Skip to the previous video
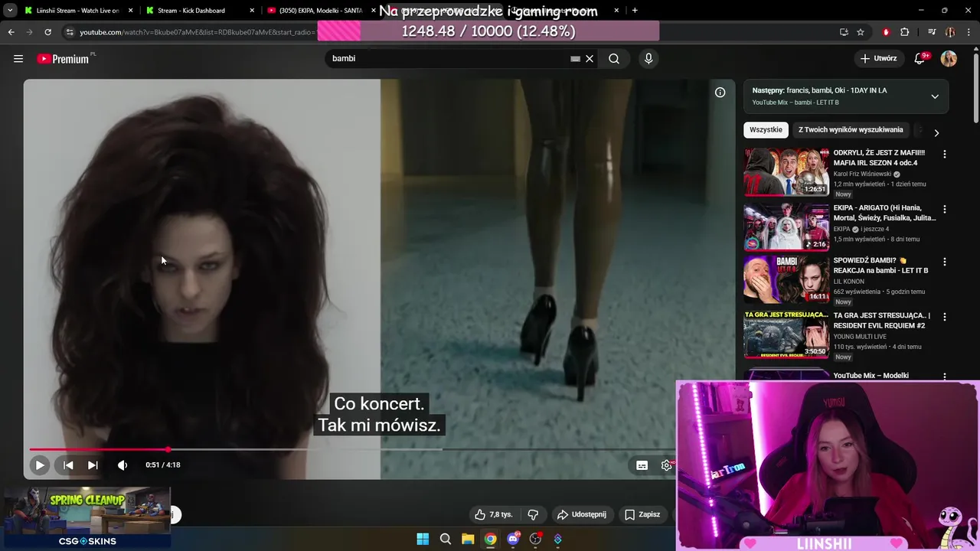Viewport: 980px width, 551px height. coord(68,465)
